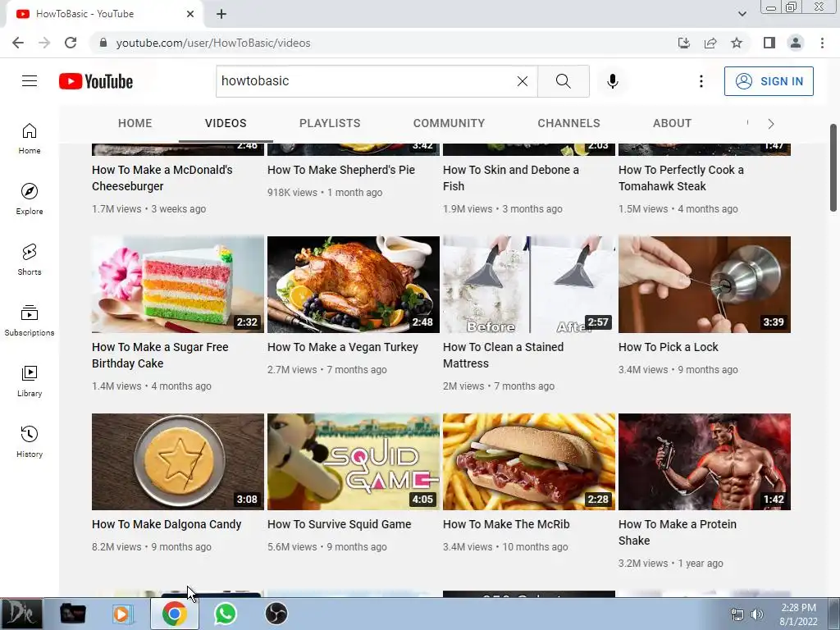
Task: Clear the search box with the X
Action: point(523,81)
